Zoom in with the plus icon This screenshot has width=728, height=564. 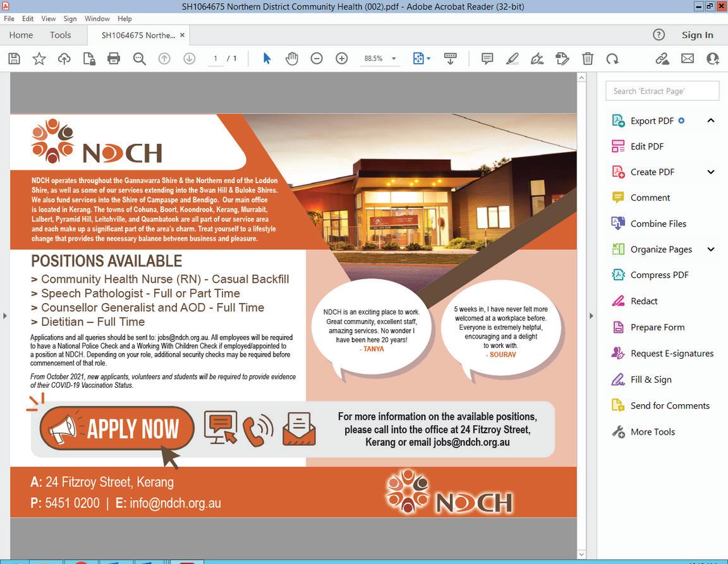pyautogui.click(x=342, y=59)
